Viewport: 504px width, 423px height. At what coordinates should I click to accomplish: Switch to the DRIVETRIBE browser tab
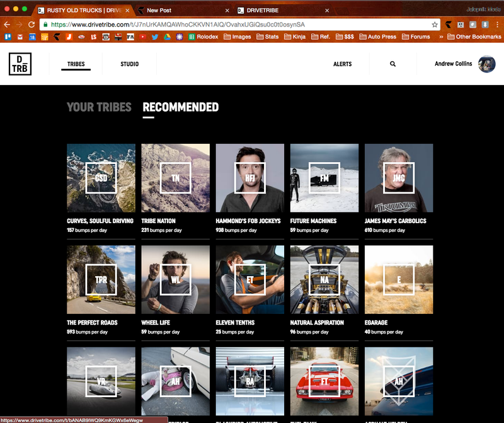283,10
